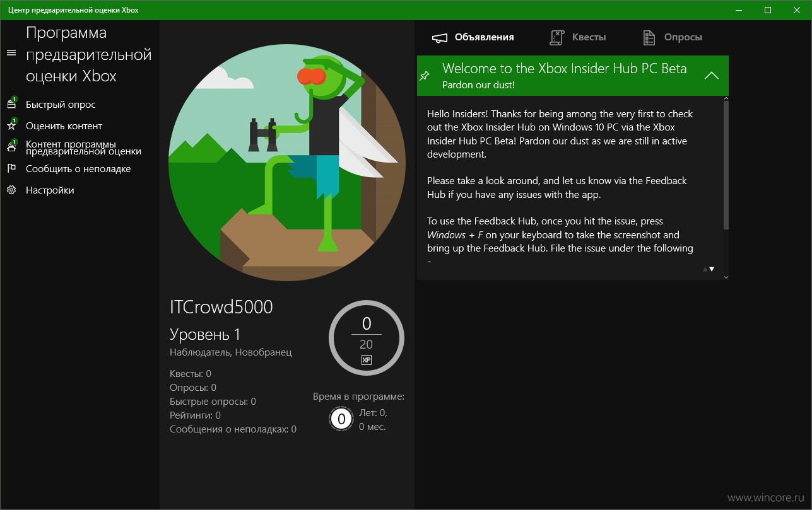Image resolution: width=812 pixels, height=510 pixels.
Task: Click the Наблюдатель, Новобранец rank text
Action: 231,352
